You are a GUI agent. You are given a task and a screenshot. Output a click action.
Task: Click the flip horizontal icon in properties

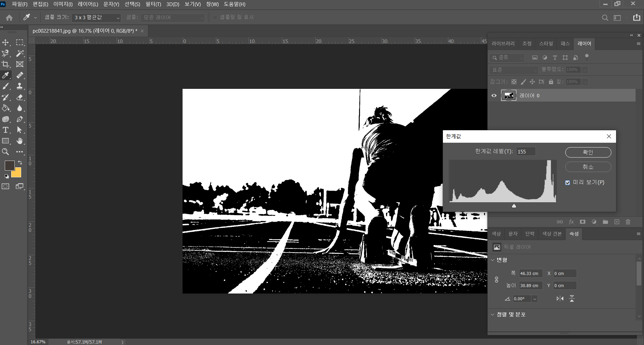tap(560, 299)
